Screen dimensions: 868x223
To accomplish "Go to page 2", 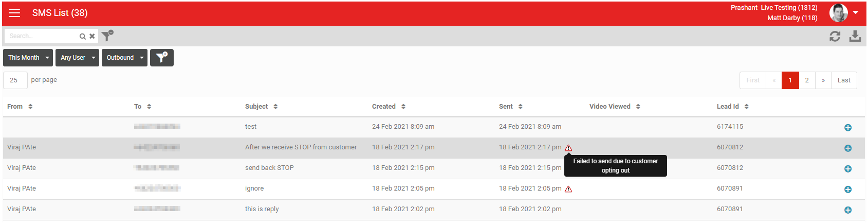I will 807,80.
